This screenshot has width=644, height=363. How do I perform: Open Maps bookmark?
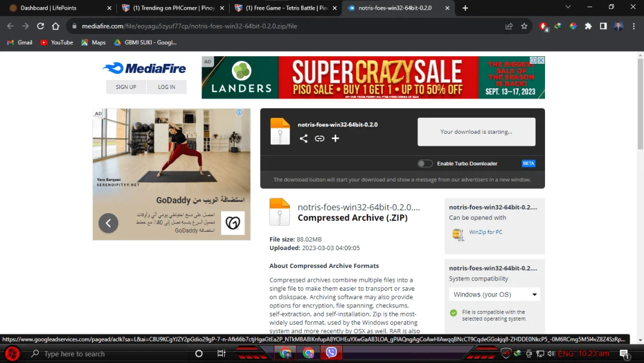coord(94,42)
